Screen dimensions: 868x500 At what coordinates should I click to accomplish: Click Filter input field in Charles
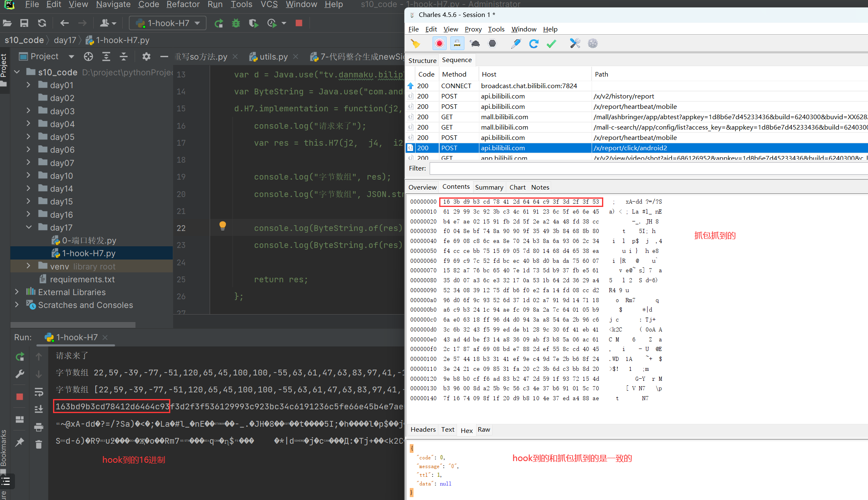(648, 168)
